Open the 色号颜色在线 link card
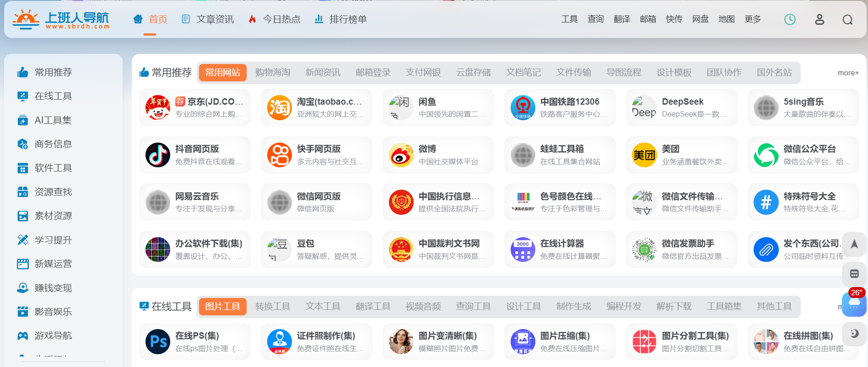 coord(560,202)
